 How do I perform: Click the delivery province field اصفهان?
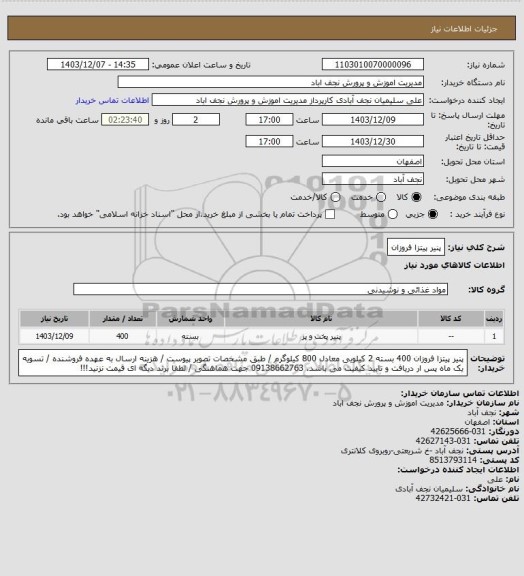tap(373, 161)
